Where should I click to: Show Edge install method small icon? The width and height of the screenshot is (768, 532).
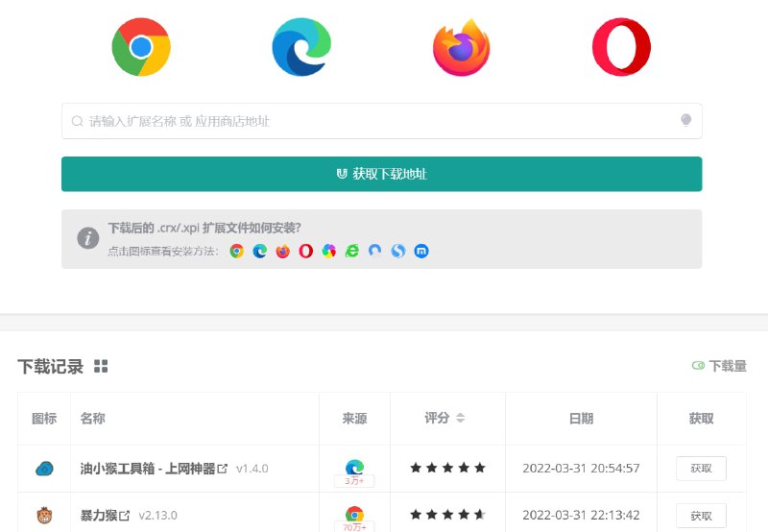[x=259, y=252]
